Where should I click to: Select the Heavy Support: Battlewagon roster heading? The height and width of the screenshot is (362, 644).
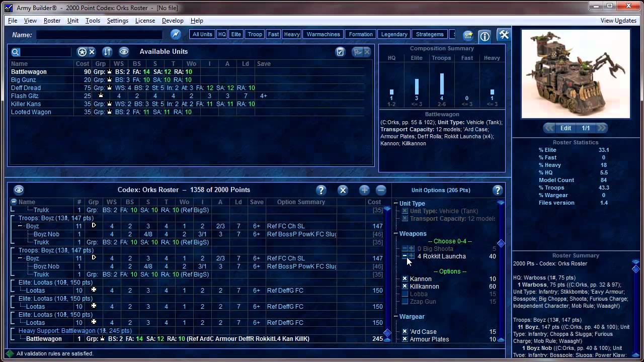[x=75, y=331]
